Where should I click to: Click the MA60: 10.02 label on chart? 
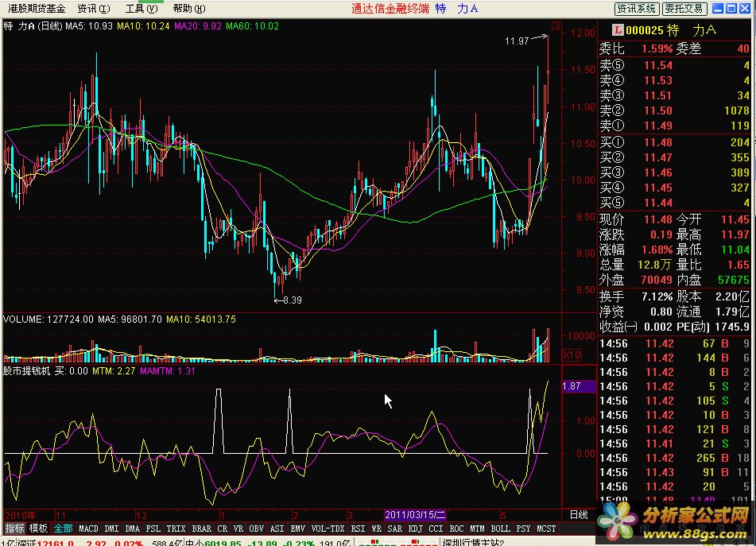tap(252, 26)
